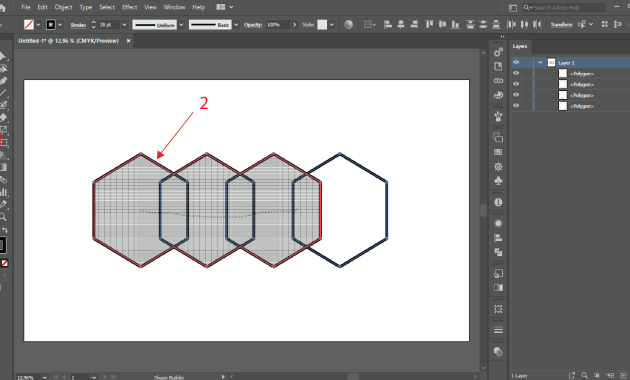
Task: Apply horizontal align right
Action: pyautogui.click(x=414, y=25)
